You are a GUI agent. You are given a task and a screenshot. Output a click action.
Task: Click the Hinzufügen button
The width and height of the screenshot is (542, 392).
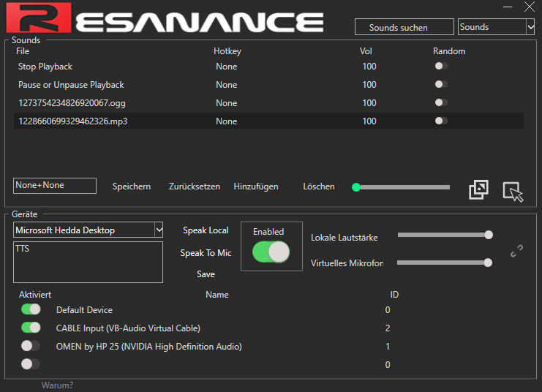pyautogui.click(x=256, y=186)
